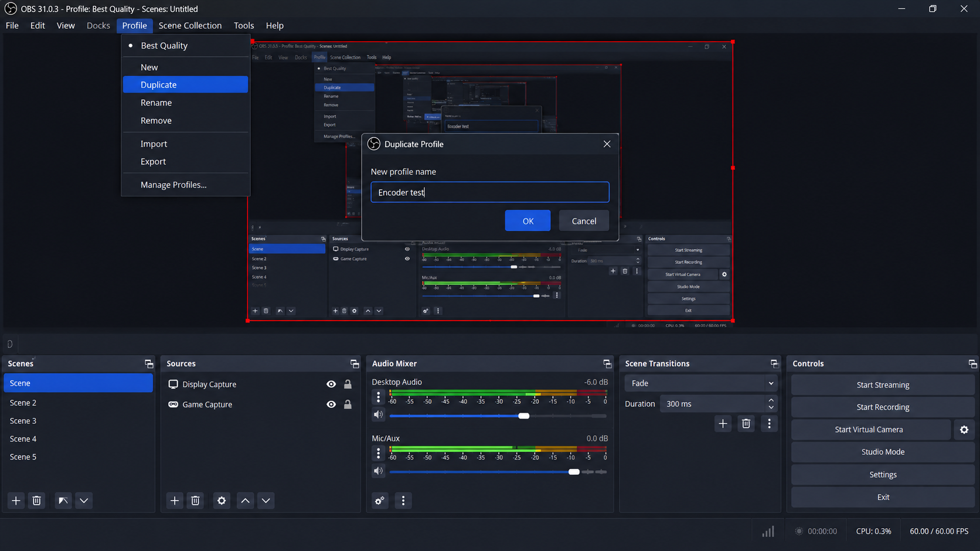The height and width of the screenshot is (551, 980).
Task: Pop out the Scenes dock
Action: (x=149, y=364)
